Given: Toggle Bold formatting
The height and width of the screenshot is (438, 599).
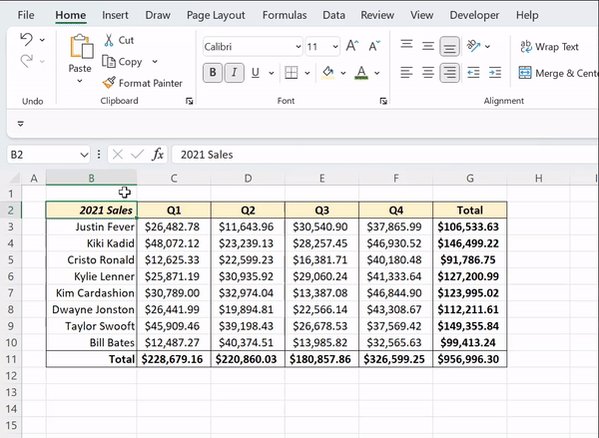Looking at the screenshot, I should pos(213,73).
